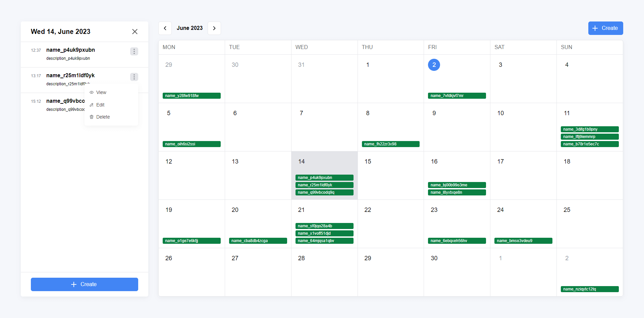
Task: Open event name_3difg1b0pny on June 11
Action: click(x=589, y=129)
